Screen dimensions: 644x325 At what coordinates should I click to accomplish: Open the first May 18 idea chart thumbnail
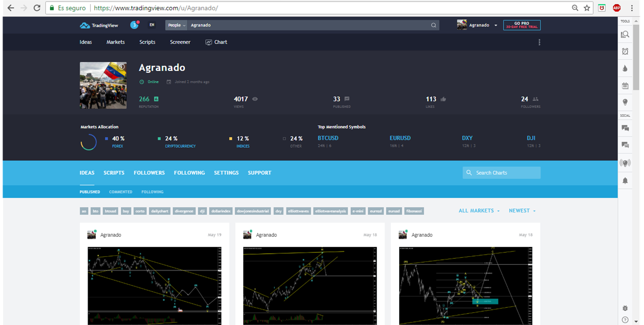(310, 285)
